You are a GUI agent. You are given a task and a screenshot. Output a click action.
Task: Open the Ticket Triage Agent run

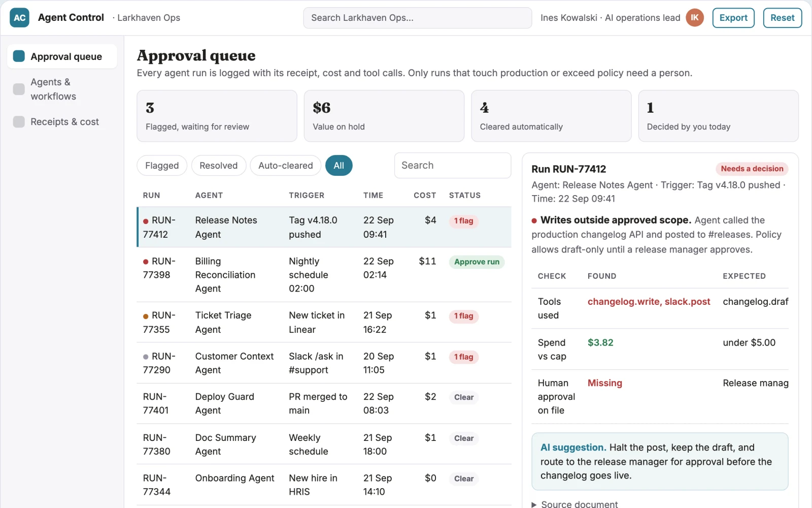coord(324,322)
